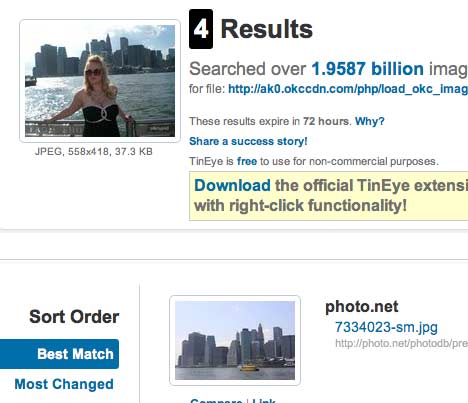
Task: Click the Results heading text
Action: point(267,29)
